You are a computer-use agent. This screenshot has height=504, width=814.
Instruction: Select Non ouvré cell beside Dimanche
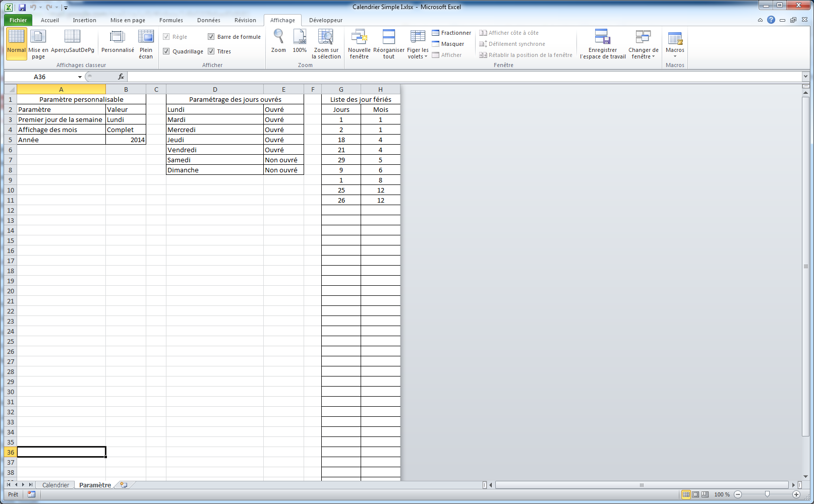[283, 170]
